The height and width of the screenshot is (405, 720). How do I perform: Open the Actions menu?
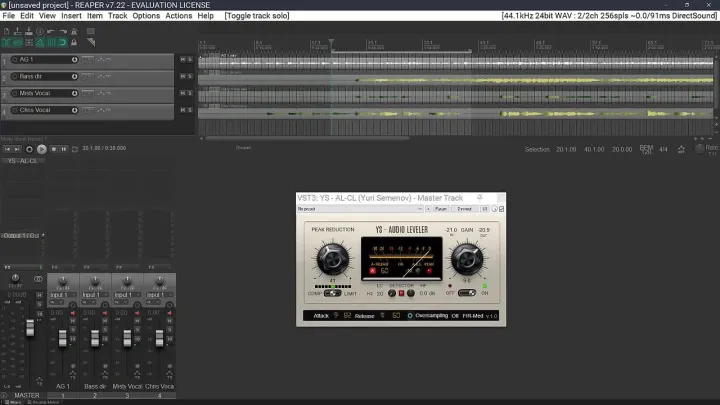(179, 16)
